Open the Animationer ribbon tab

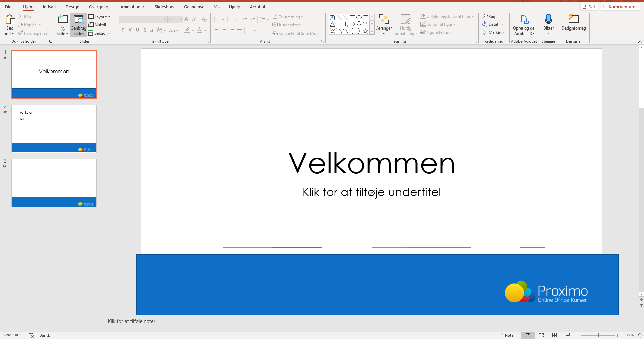coord(132,7)
